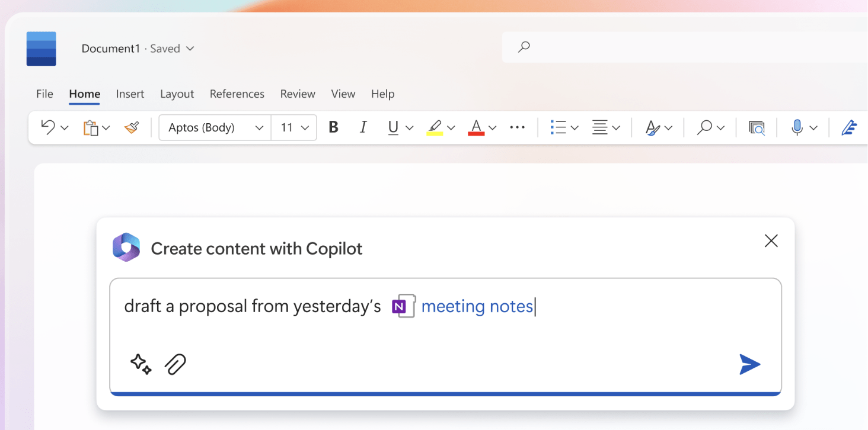Open the Layout tab
The width and height of the screenshot is (868, 430).
click(x=177, y=94)
